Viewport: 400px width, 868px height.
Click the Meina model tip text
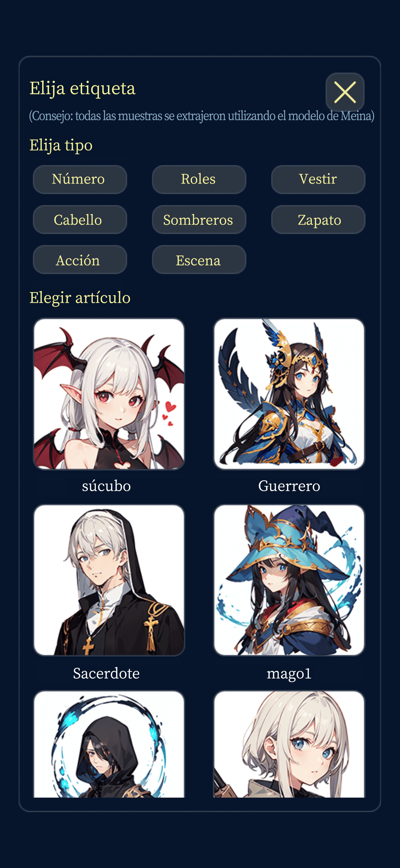coord(202,115)
